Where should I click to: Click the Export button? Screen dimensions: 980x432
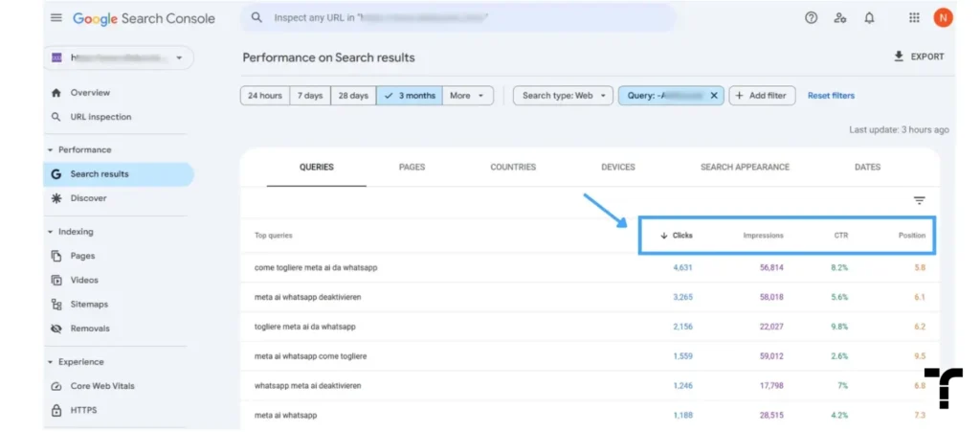919,57
